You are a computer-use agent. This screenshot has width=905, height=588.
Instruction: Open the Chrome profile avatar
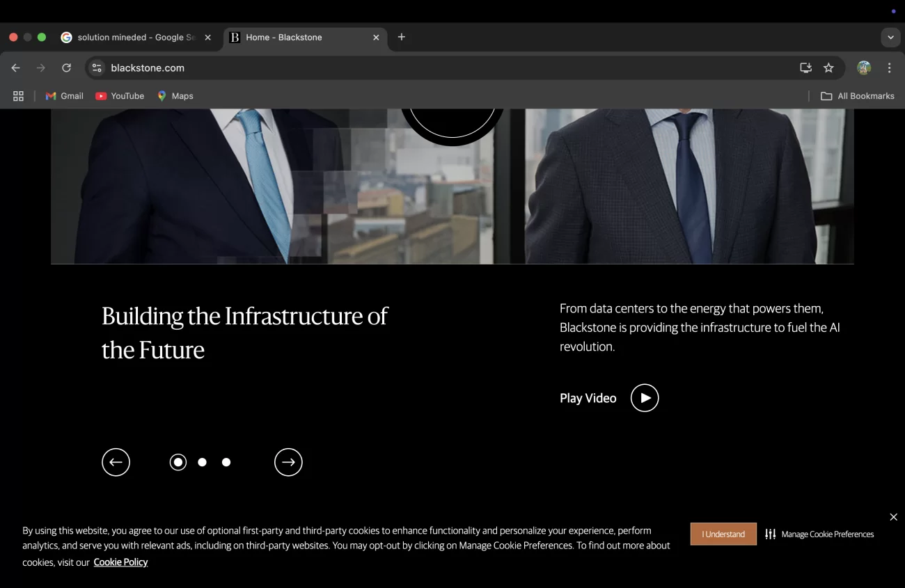[x=864, y=67]
